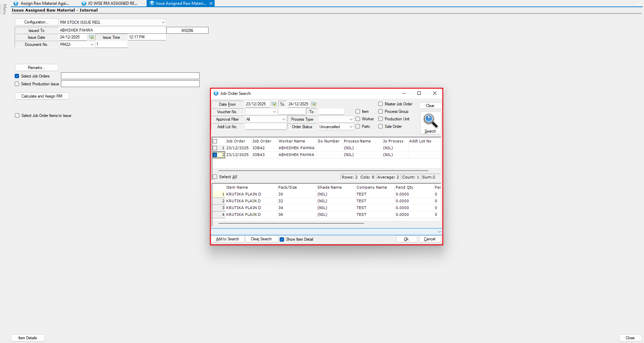Enable the Select All checkbox
The width and height of the screenshot is (644, 343).
(x=215, y=177)
